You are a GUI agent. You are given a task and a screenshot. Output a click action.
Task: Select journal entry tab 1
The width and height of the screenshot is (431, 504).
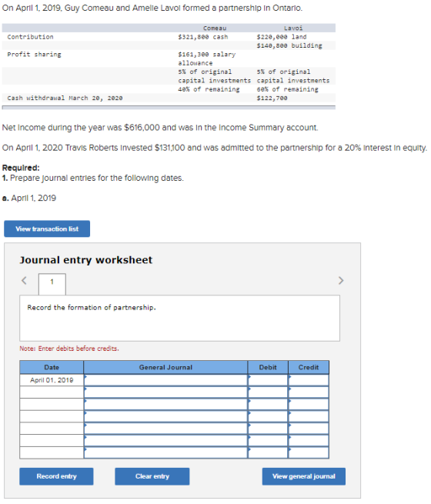pos(52,283)
